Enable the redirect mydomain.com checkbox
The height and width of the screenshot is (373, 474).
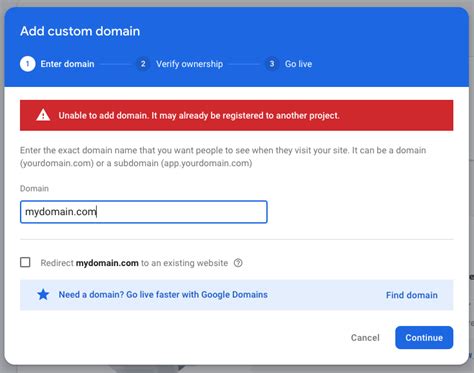(x=25, y=262)
